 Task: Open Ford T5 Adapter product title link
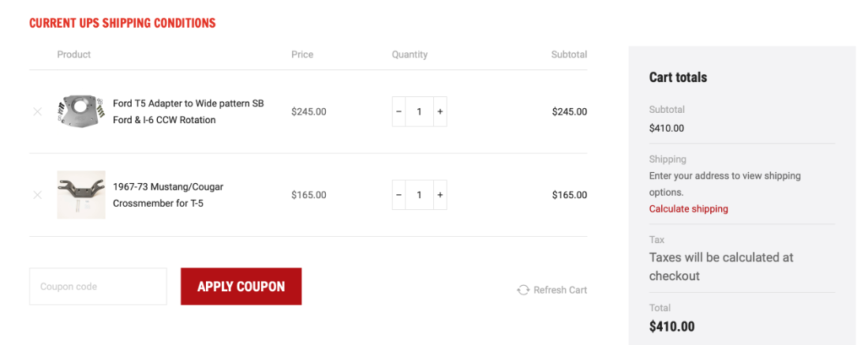(x=189, y=112)
